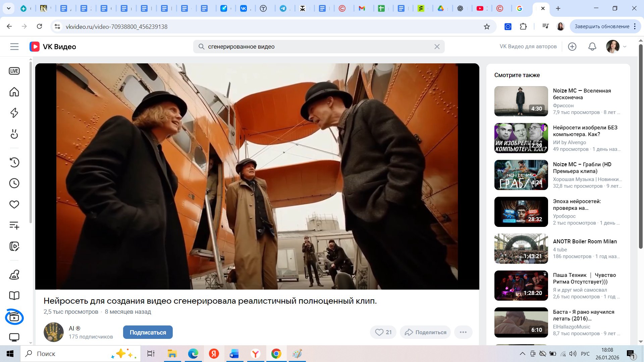The height and width of the screenshot is (362, 644).
Task: Open Watch later clock icon
Action: 14,183
